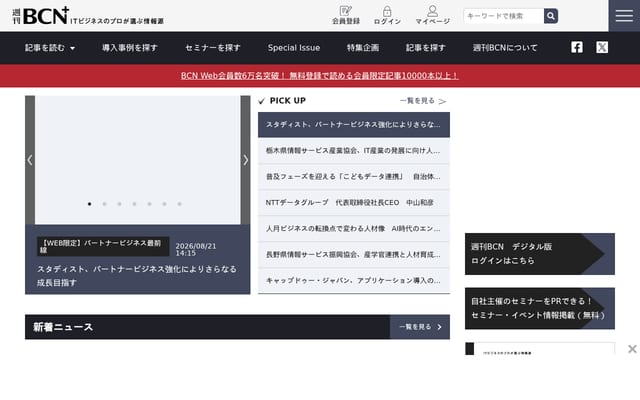Open 記事を探す menu item
Viewport: 640px width, 400px height.
(426, 48)
